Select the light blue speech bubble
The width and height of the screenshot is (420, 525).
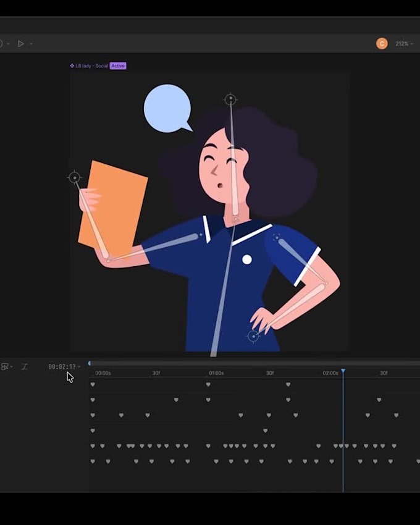(167, 108)
